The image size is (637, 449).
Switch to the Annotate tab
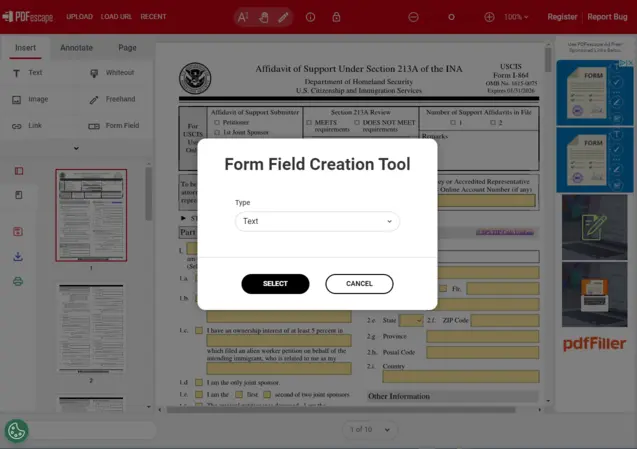point(76,48)
